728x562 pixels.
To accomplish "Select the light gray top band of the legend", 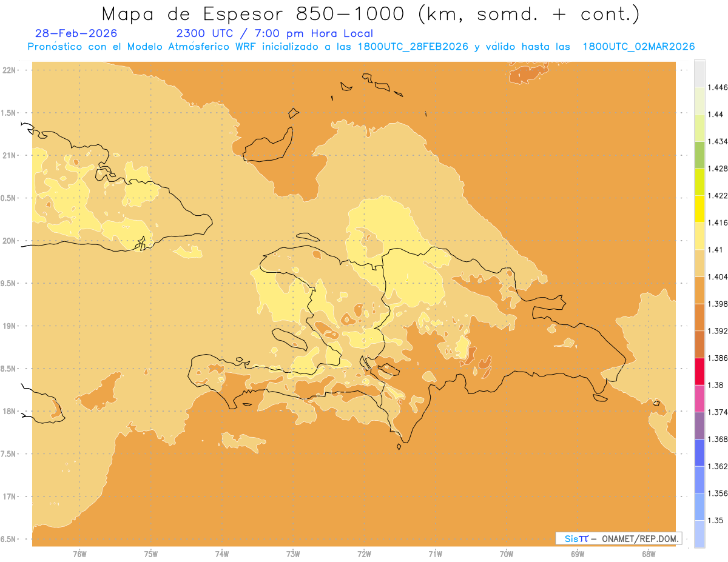I will 699,73.
